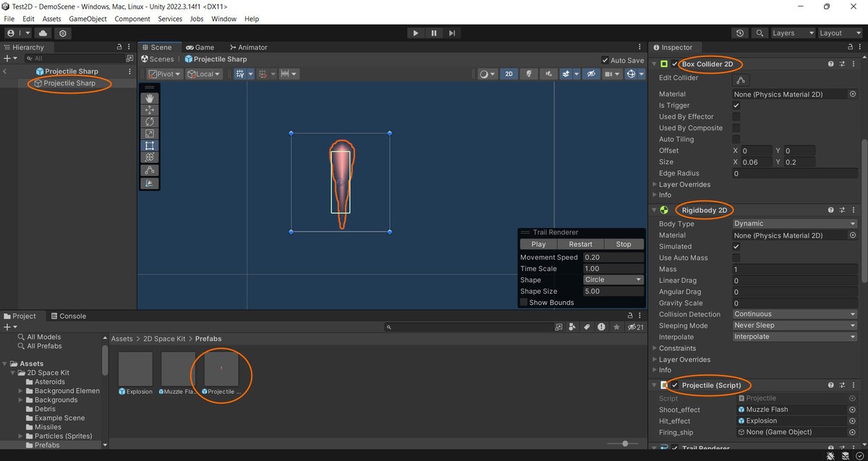Expand the Constraints section
This screenshot has width=868, height=461.
coord(677,348)
